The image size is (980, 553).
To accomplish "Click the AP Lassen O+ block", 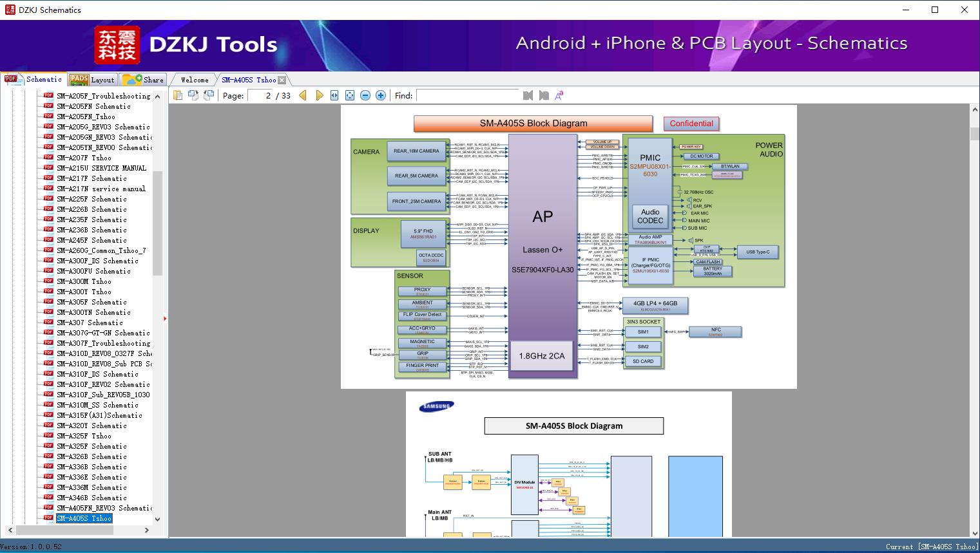I will (x=543, y=256).
